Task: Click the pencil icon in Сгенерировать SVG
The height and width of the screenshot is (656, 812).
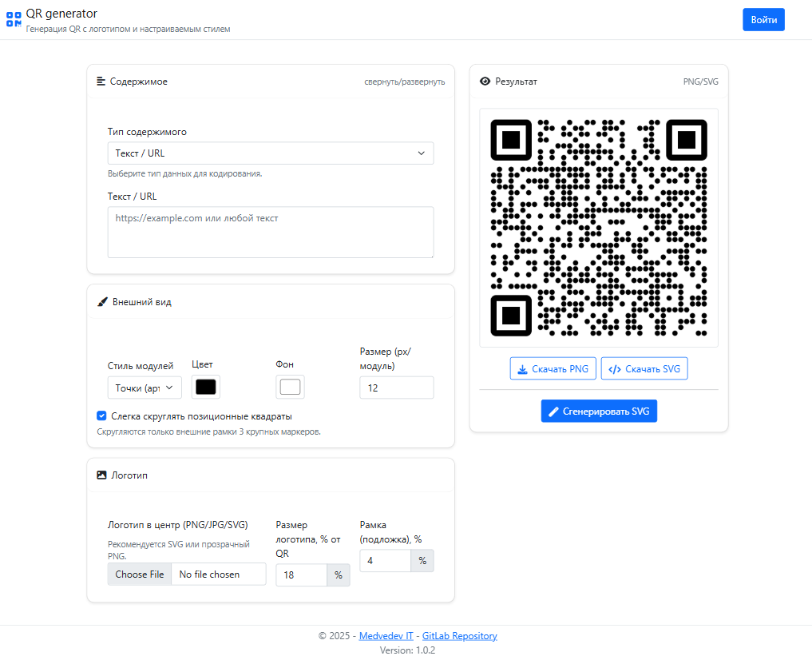Action: [x=553, y=411]
